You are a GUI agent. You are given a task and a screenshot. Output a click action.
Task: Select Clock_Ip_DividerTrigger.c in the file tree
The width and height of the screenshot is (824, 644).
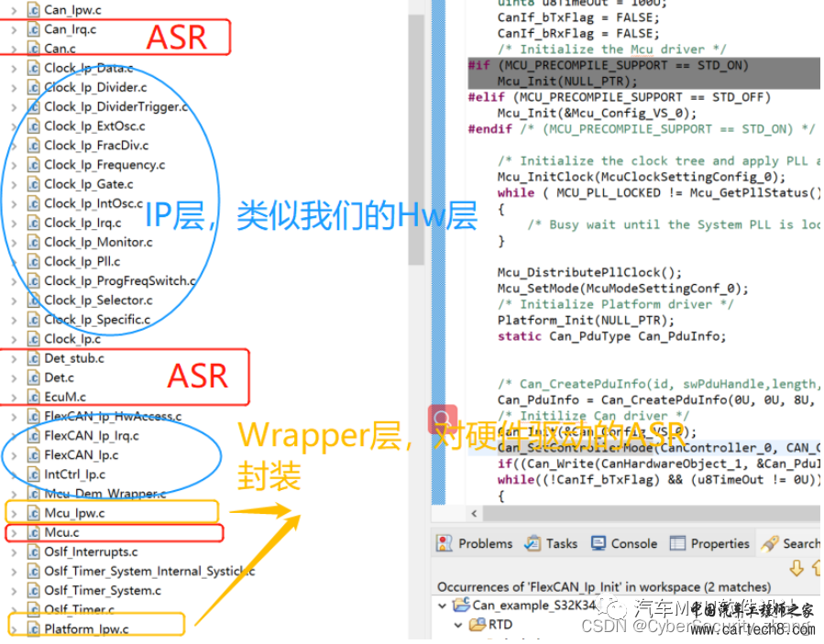tap(115, 106)
